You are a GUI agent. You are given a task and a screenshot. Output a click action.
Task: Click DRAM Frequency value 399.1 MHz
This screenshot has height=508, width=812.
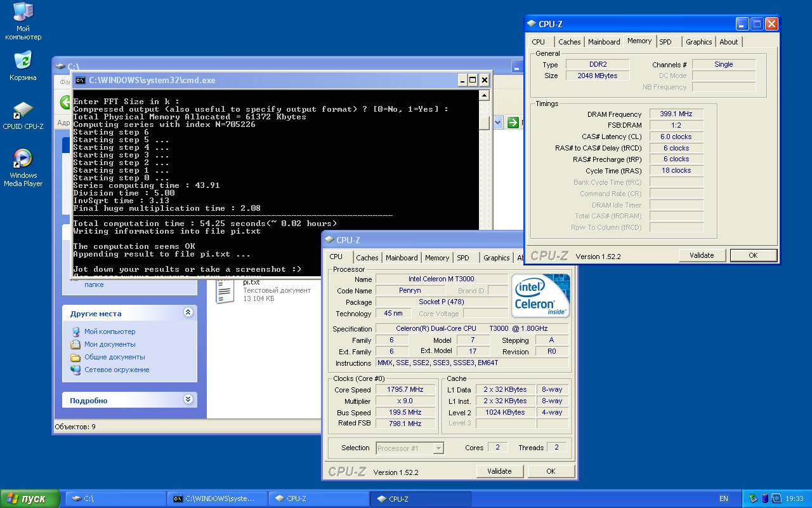[676, 114]
